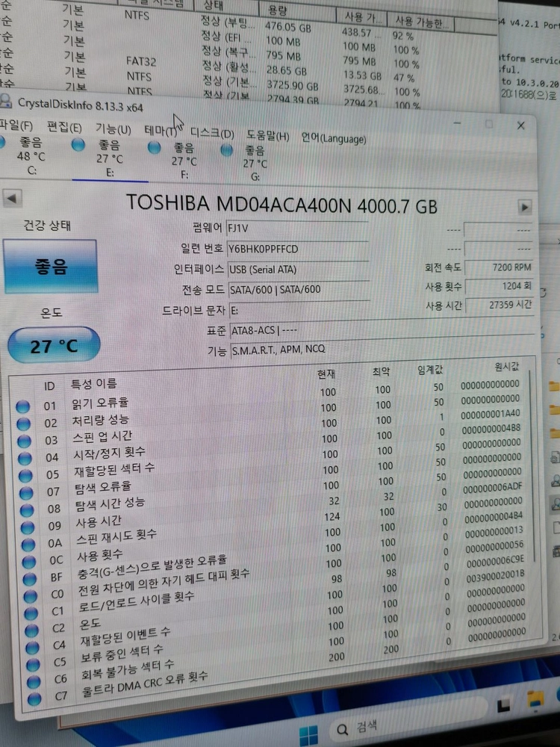Click the 현재 column header
Image resolution: width=560 pixels, height=747 pixels.
(x=327, y=374)
